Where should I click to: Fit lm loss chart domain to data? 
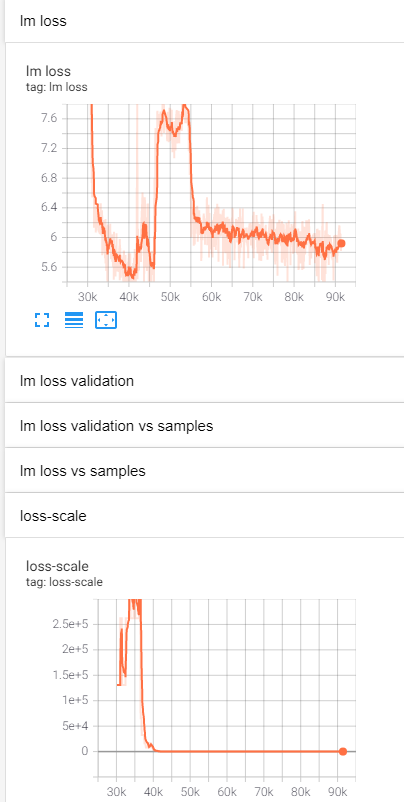(x=106, y=321)
